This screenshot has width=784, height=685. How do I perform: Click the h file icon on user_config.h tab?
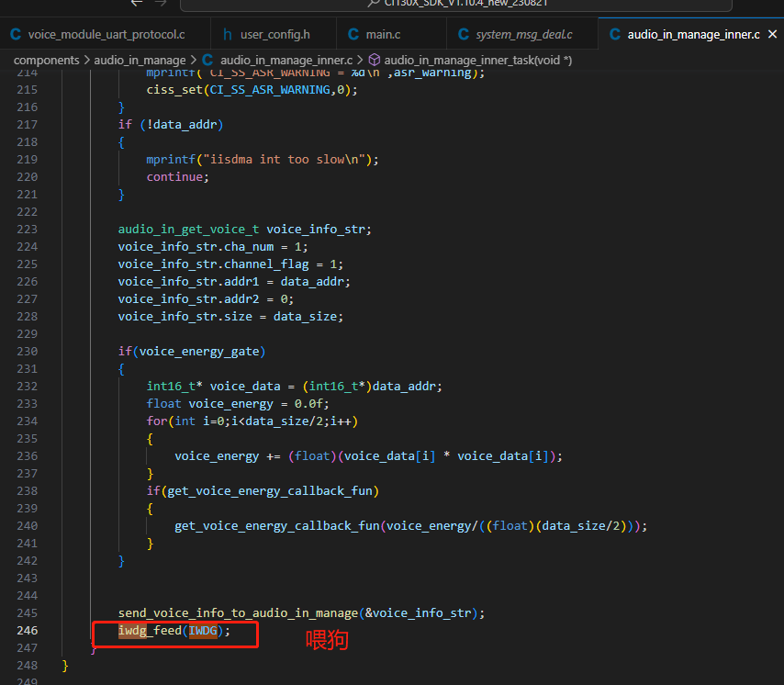[x=228, y=35]
